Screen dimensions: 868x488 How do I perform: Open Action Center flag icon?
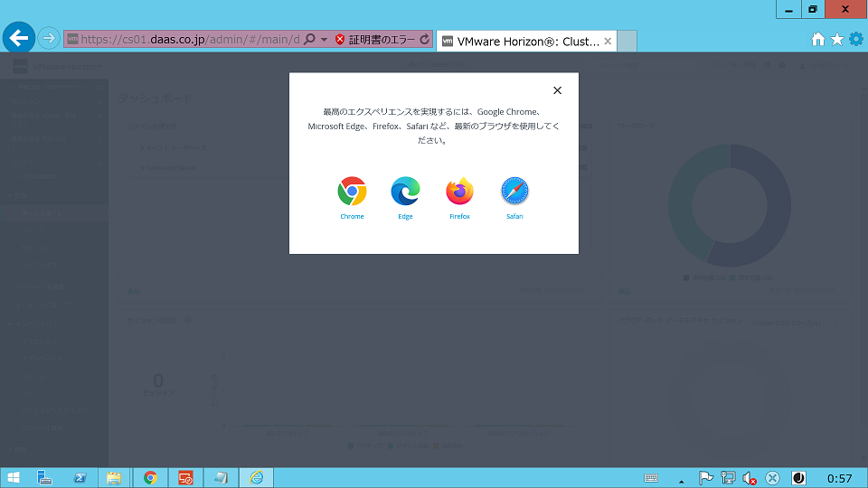point(706,478)
